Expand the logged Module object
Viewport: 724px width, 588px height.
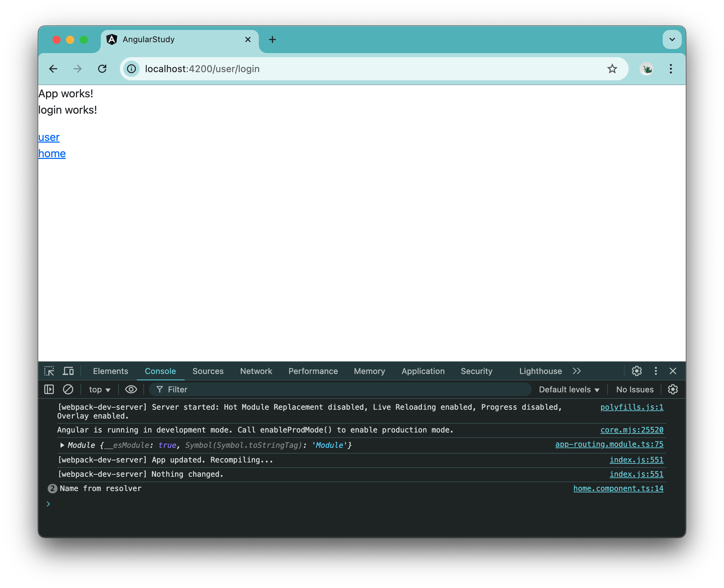62,445
